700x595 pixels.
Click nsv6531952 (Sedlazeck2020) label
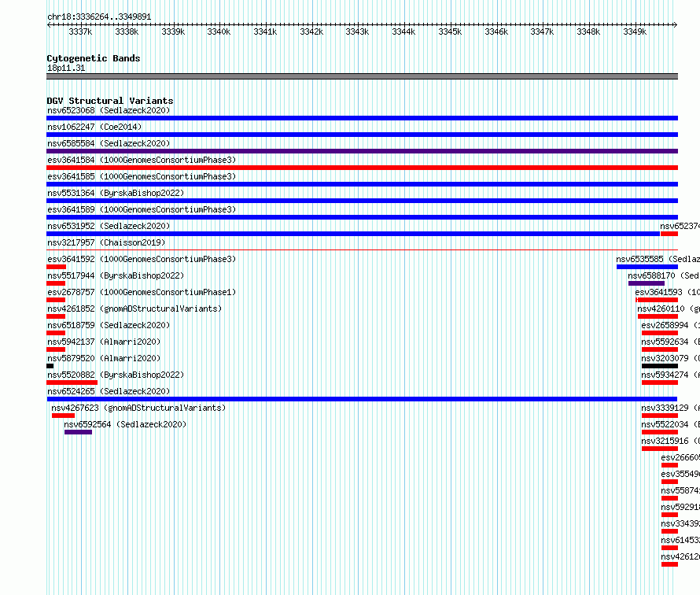(109, 226)
